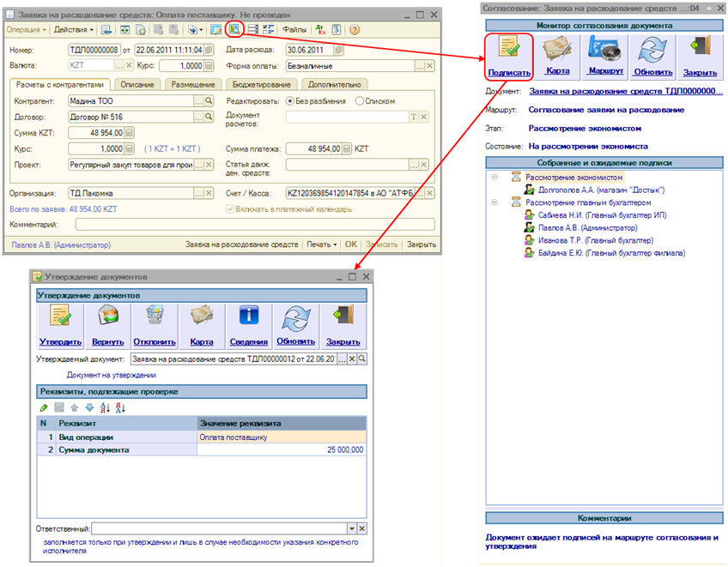Select the Без разбиения radio button
Screen dimensions: 728x567
[x=289, y=101]
